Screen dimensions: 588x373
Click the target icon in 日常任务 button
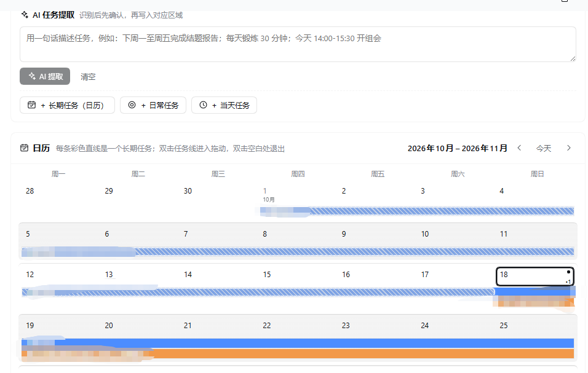(132, 105)
